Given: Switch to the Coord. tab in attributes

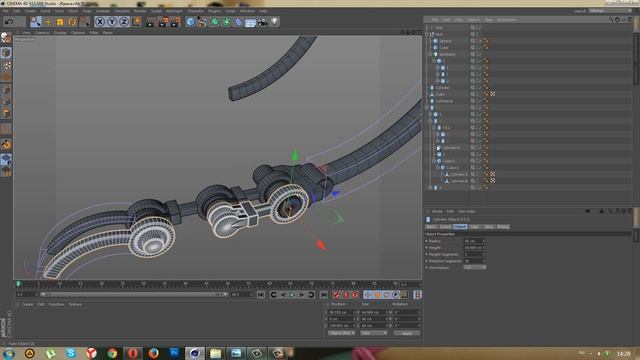Looking at the screenshot, I should coord(445,227).
